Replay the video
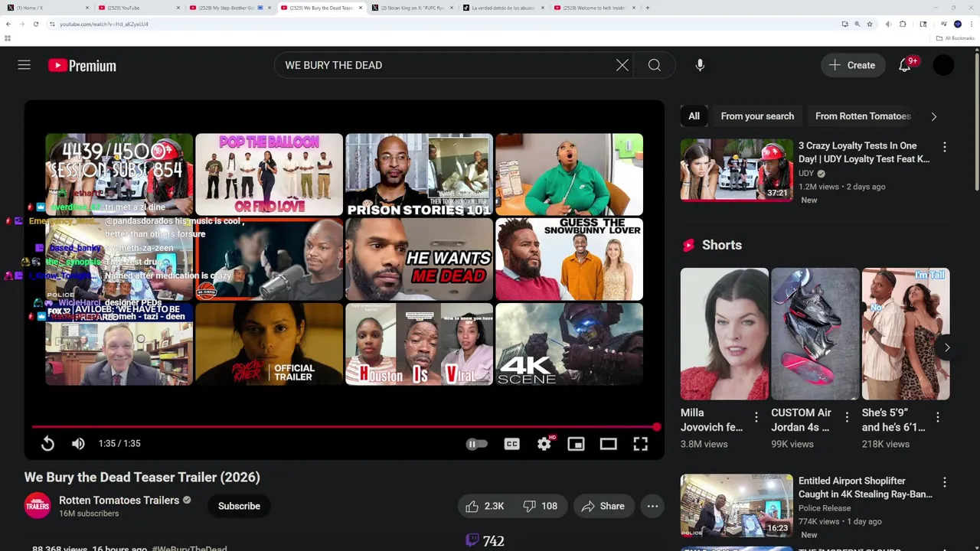This screenshot has width=980, height=551. 47,443
